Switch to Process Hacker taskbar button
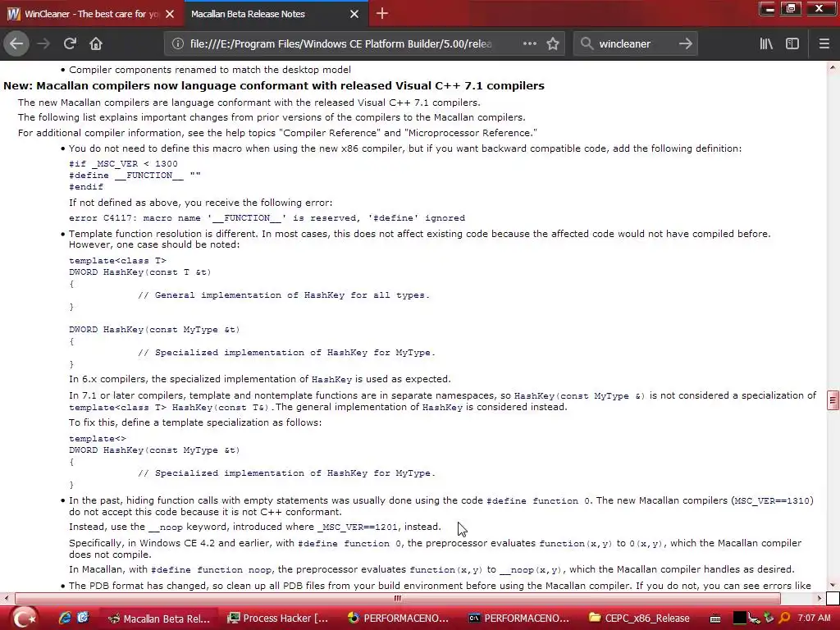 tap(277, 619)
